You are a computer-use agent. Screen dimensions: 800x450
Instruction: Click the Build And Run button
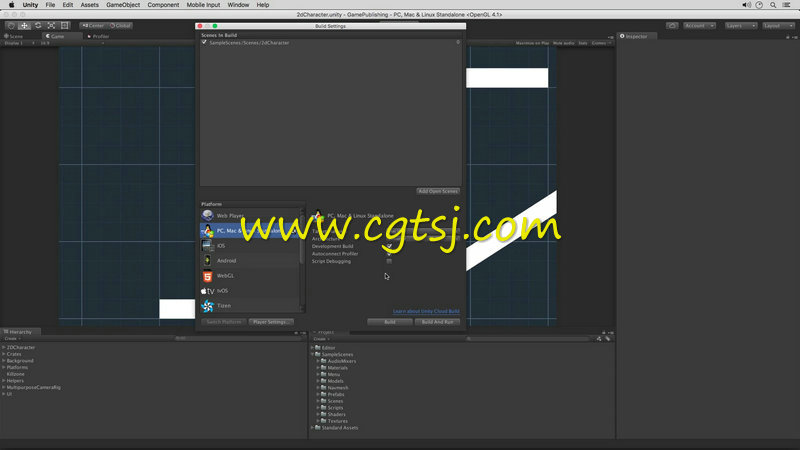point(437,322)
